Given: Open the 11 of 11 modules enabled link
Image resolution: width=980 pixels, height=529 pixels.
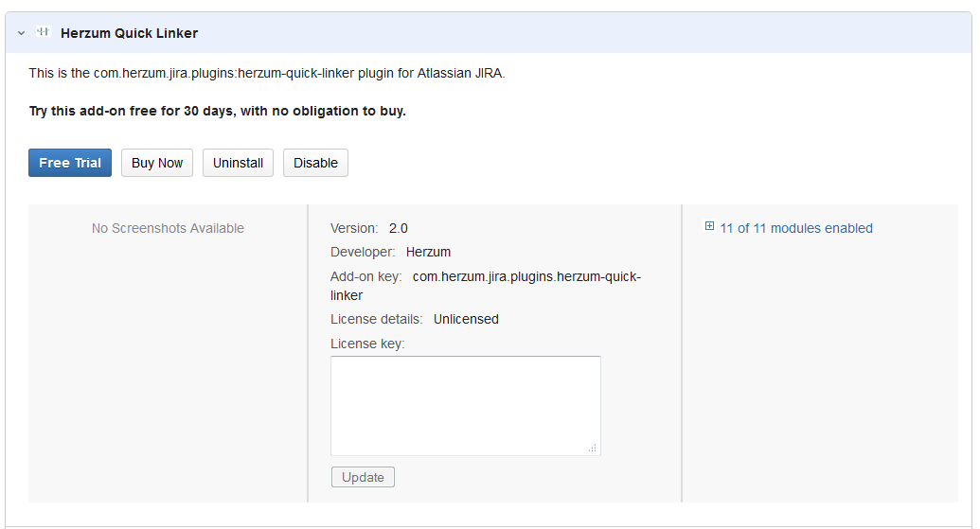Looking at the screenshot, I should [x=795, y=228].
